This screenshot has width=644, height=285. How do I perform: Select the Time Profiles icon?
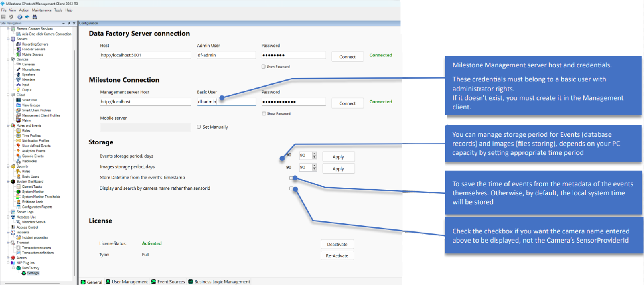click(x=19, y=136)
